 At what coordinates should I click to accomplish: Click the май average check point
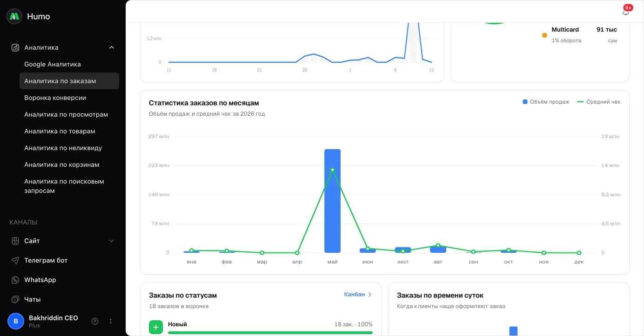[332, 170]
